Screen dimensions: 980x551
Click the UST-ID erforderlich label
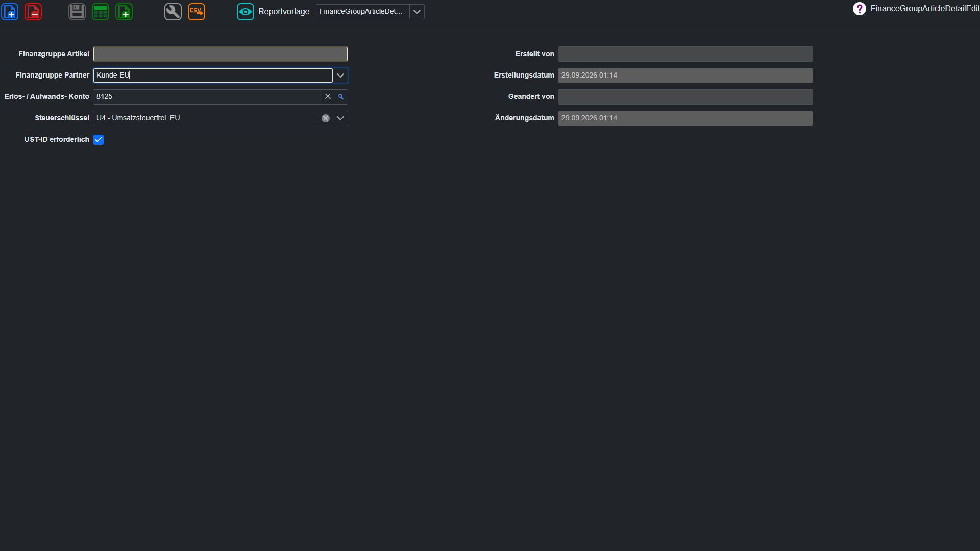pyautogui.click(x=57, y=139)
